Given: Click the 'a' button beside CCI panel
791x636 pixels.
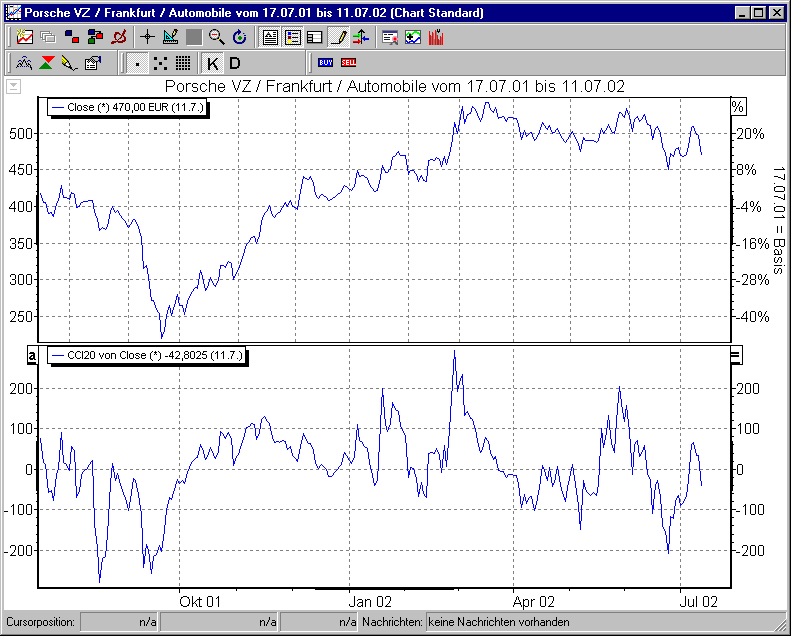Looking at the screenshot, I should pos(30,355).
